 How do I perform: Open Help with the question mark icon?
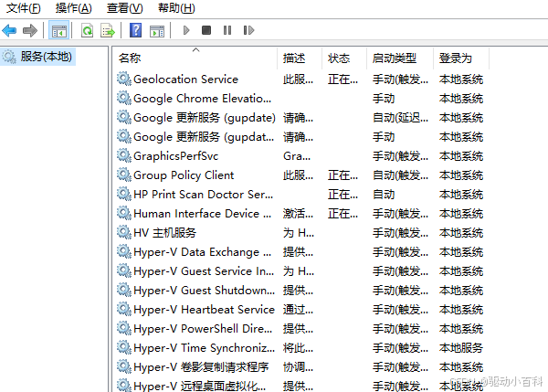(135, 30)
